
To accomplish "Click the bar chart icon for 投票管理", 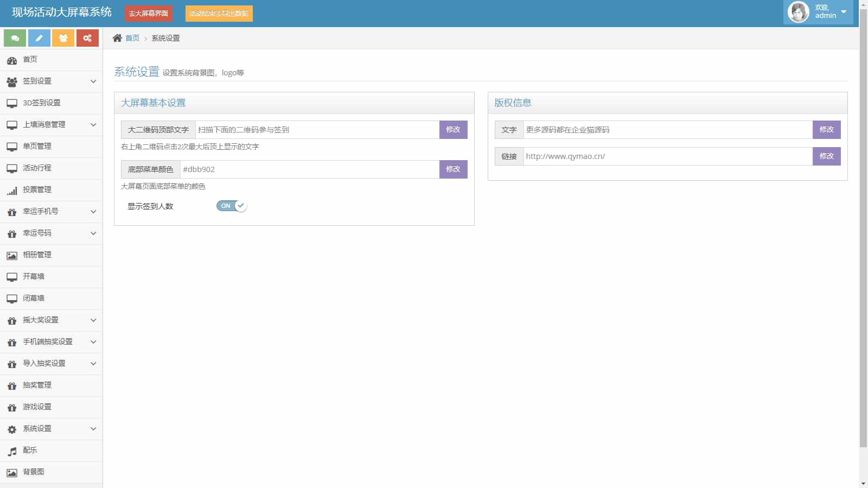I will (x=12, y=191).
